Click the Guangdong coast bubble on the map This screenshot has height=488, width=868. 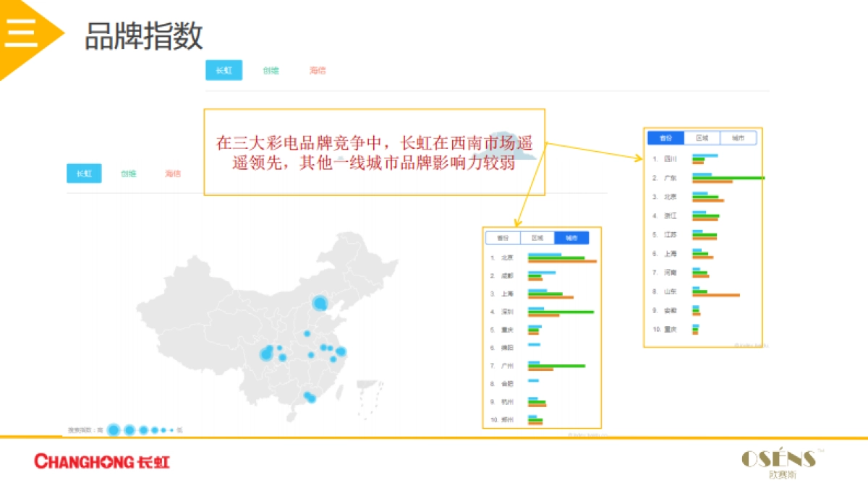click(x=309, y=397)
